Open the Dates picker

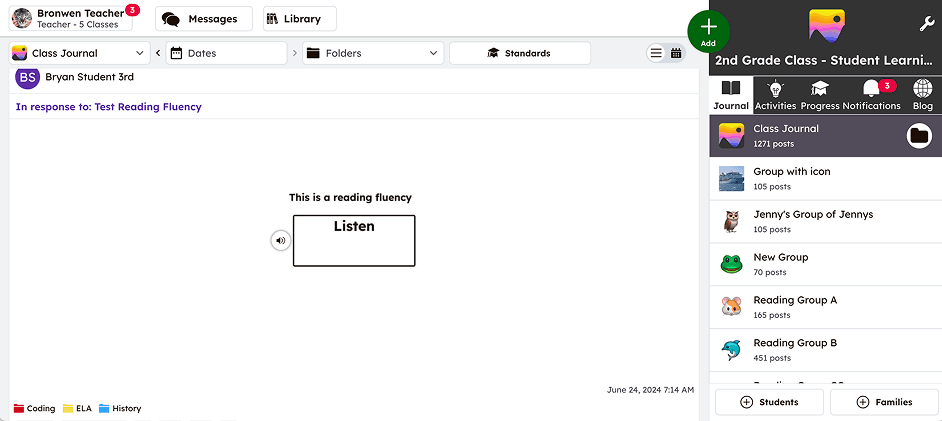[x=226, y=53]
